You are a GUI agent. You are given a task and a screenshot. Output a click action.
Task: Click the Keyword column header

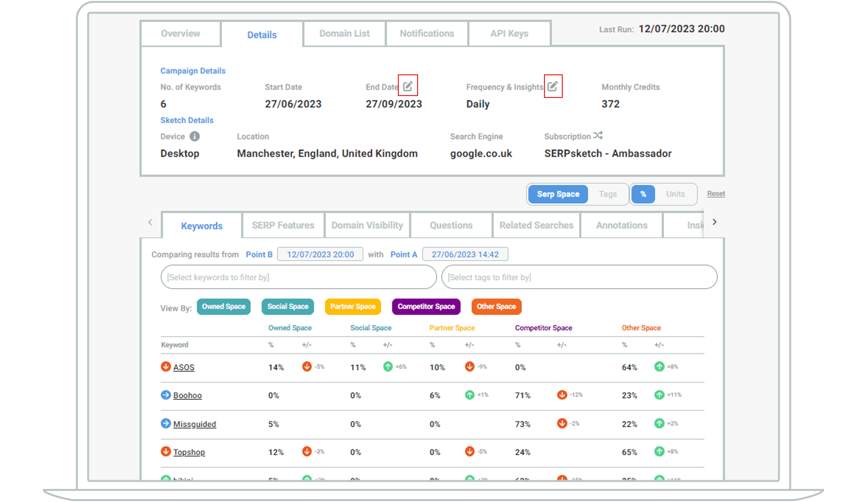[x=175, y=345]
